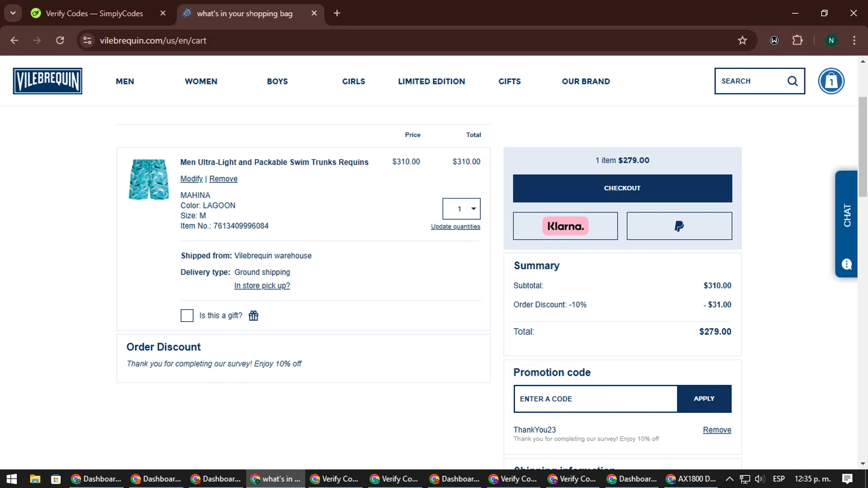Image resolution: width=868 pixels, height=488 pixels.
Task: Close the shopping bag tab
Action: point(314,13)
